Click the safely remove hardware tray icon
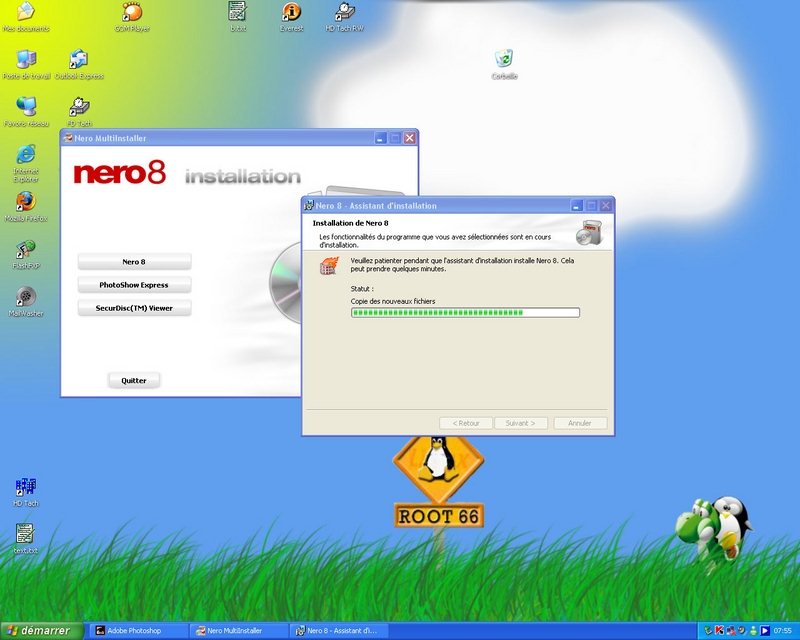 coord(708,631)
